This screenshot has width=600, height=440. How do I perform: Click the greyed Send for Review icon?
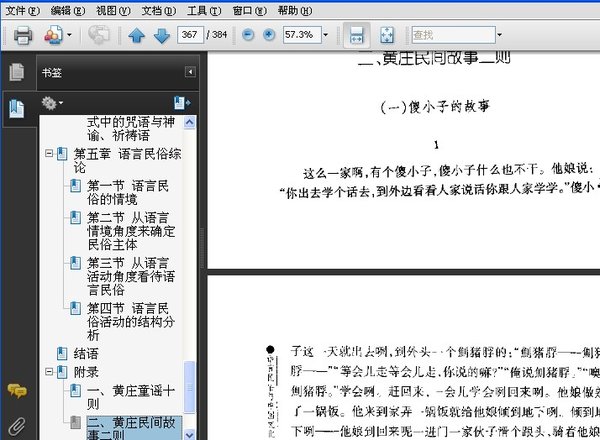99,35
